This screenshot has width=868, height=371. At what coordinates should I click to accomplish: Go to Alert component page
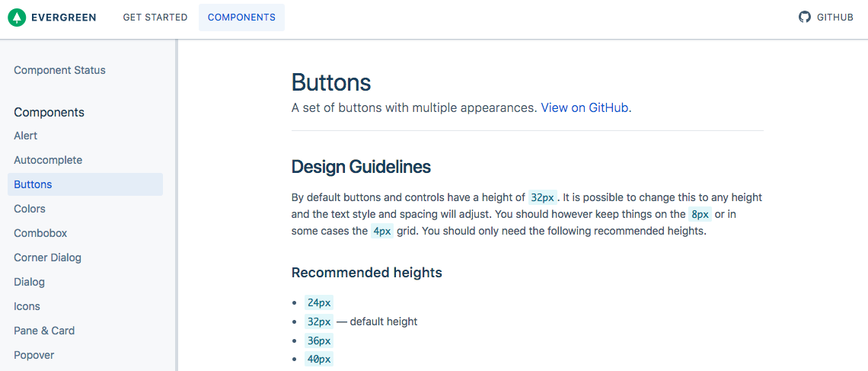tap(25, 136)
